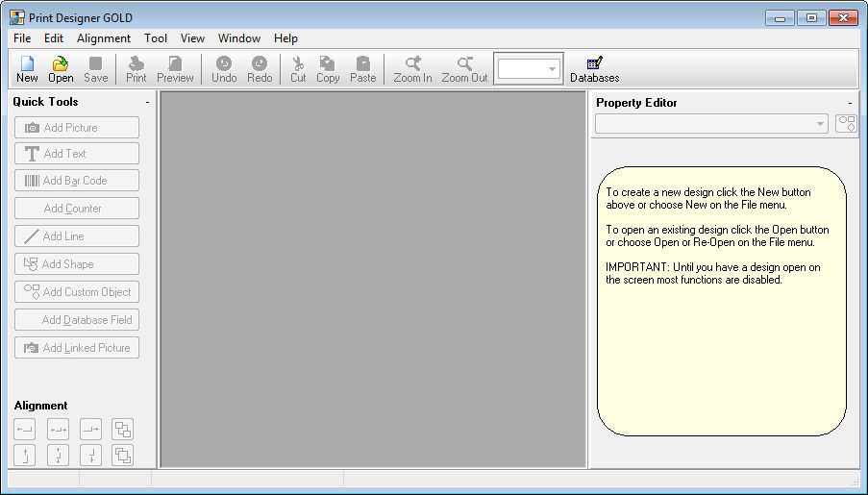This screenshot has width=868, height=495.
Task: Click the align bottom edges icon
Action: click(x=90, y=456)
